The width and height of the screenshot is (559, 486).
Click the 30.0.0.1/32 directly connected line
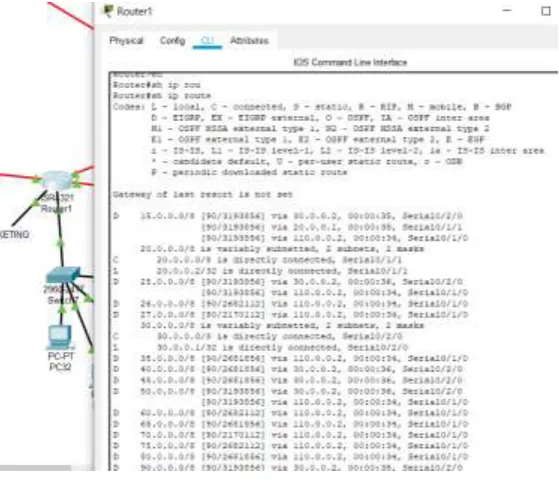(x=260, y=347)
